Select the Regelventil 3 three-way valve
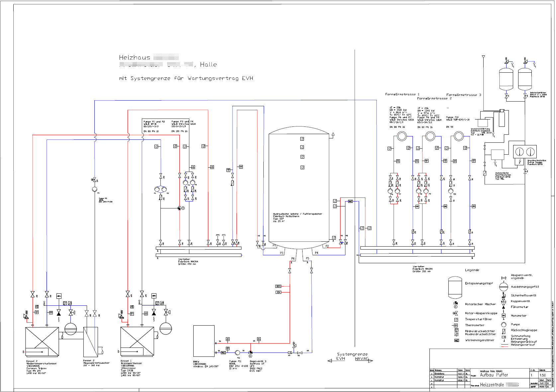This screenshot has height=392, width=556. pyautogui.click(x=250, y=353)
